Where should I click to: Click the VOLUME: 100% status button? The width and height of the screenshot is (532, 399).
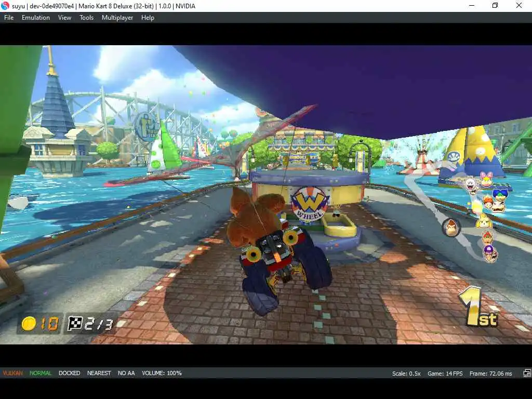point(162,373)
